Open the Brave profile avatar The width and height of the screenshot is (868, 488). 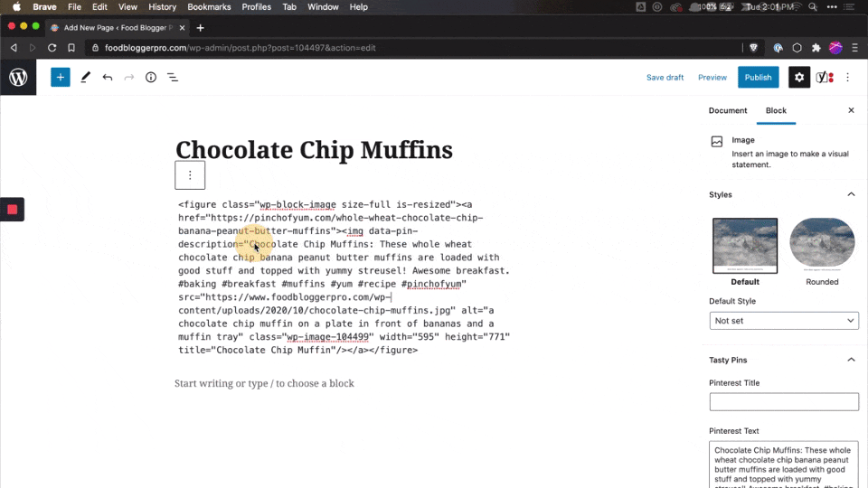click(x=835, y=48)
